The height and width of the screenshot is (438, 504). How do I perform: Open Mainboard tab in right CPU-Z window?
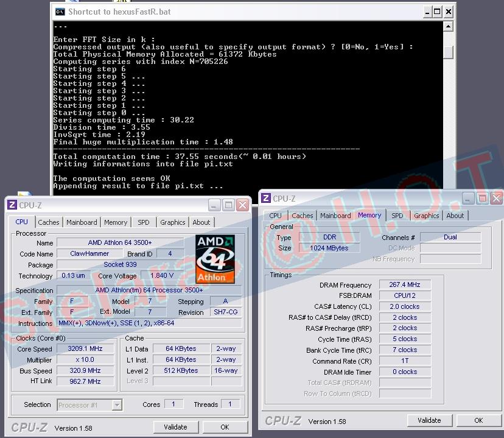(x=335, y=216)
